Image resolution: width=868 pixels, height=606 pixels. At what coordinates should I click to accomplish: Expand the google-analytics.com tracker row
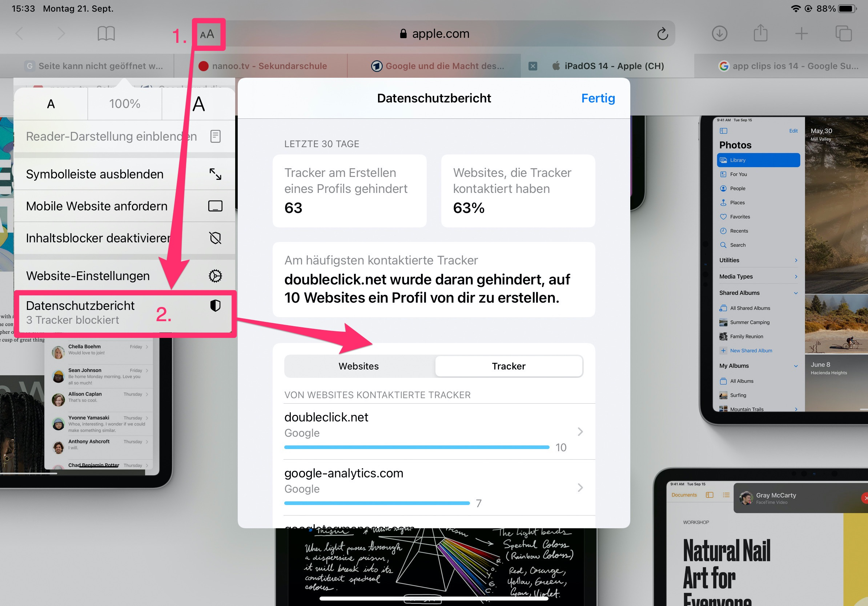434,487
